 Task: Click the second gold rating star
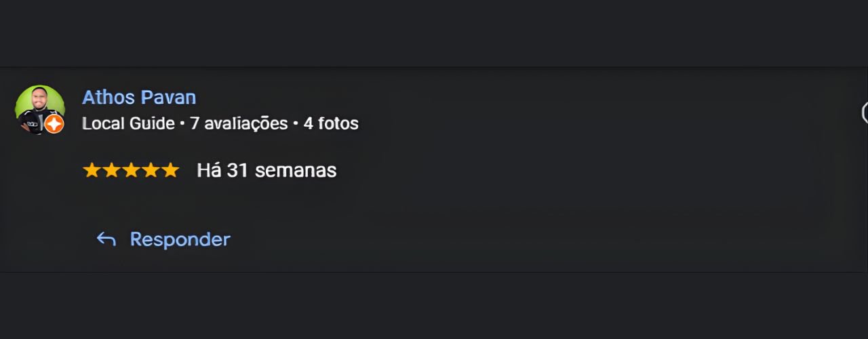click(x=111, y=170)
